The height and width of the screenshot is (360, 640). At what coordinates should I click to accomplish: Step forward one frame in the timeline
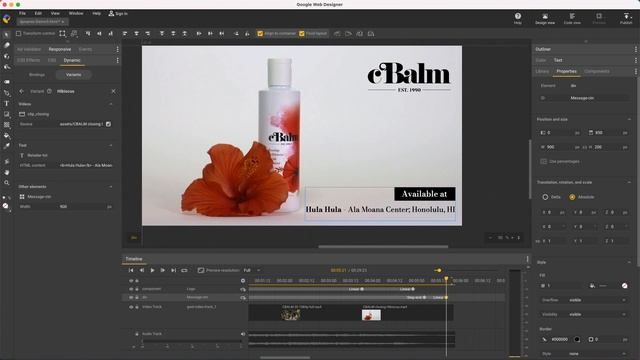click(163, 270)
